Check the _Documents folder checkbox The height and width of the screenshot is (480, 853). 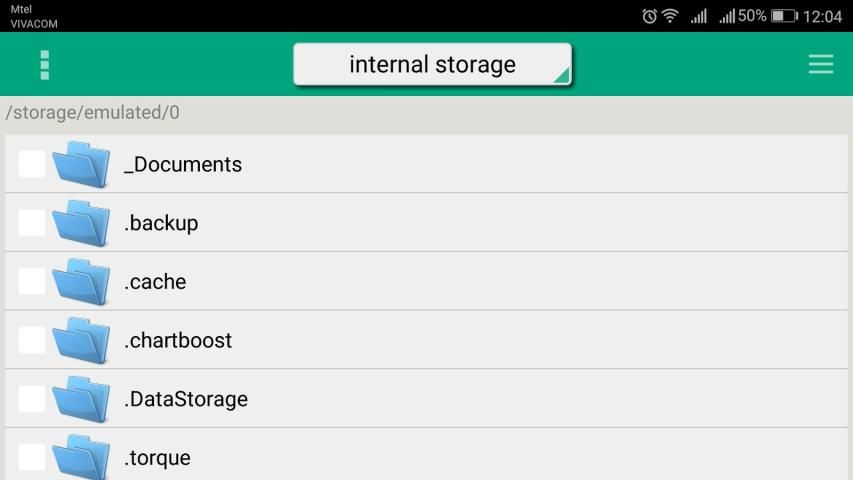tap(32, 164)
